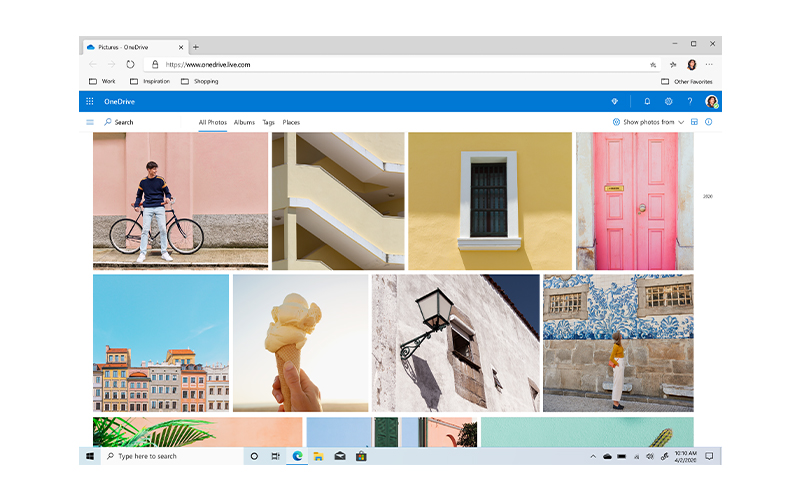The width and height of the screenshot is (800, 500).
Task: Expand the Show photos from dropdown
Action: coord(649,122)
